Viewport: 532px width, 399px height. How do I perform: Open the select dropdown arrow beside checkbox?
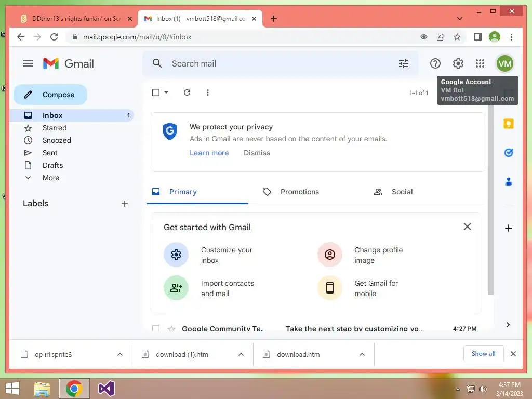click(x=166, y=92)
